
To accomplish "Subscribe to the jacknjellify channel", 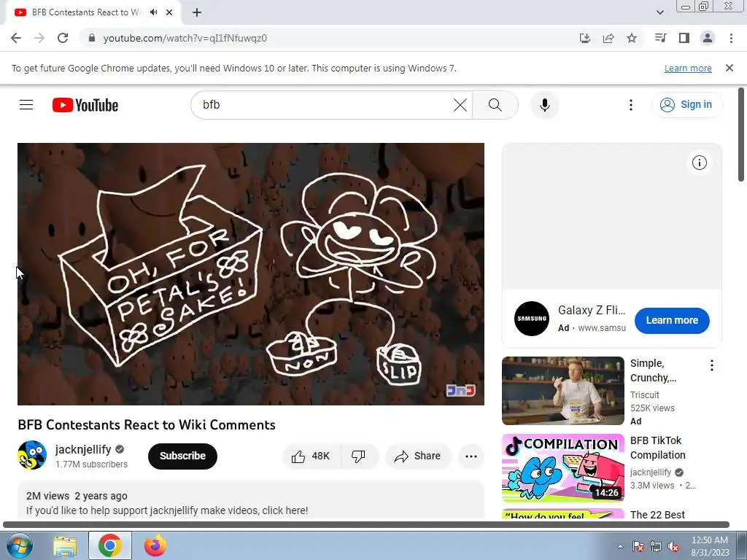I will 182,456.
